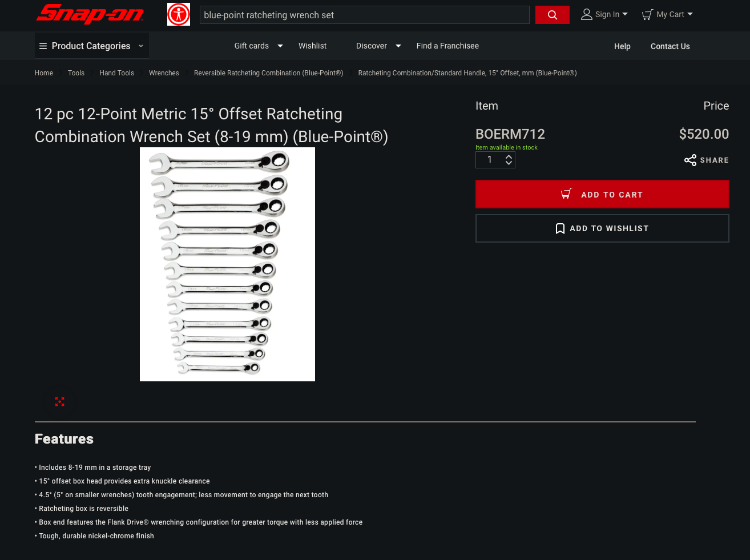Go to the Tools breadcrumb
The height and width of the screenshot is (560, 750).
pos(76,73)
